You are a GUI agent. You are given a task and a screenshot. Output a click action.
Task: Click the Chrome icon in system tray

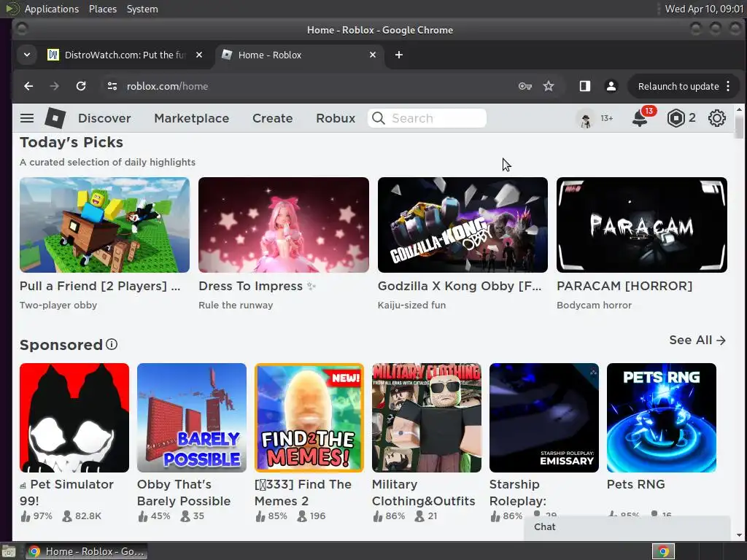663,551
